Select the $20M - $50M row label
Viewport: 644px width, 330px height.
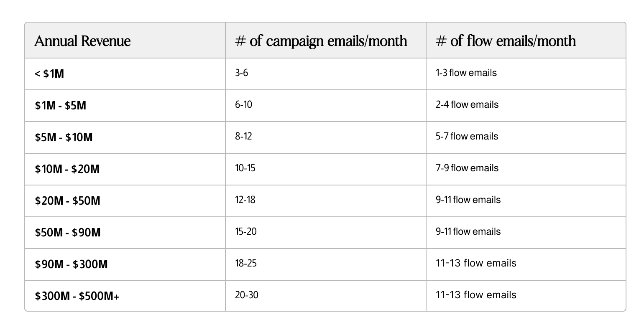[68, 201]
